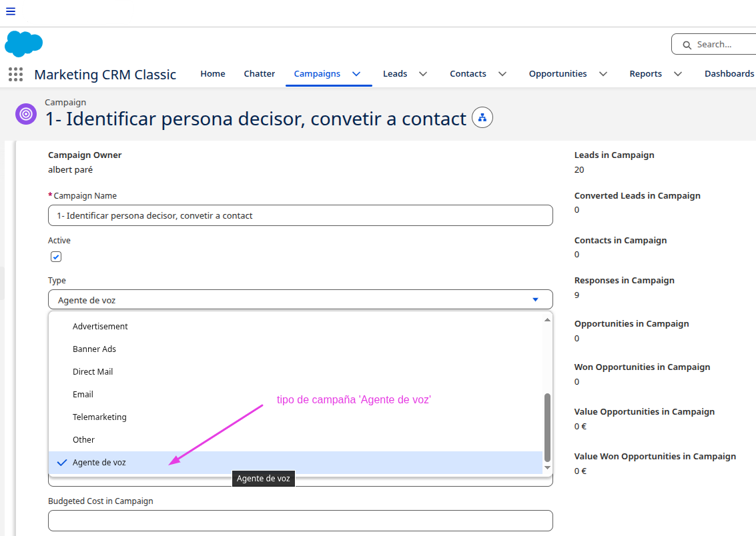Open the App Launcher dots grid
The image size is (756, 536).
click(x=16, y=74)
